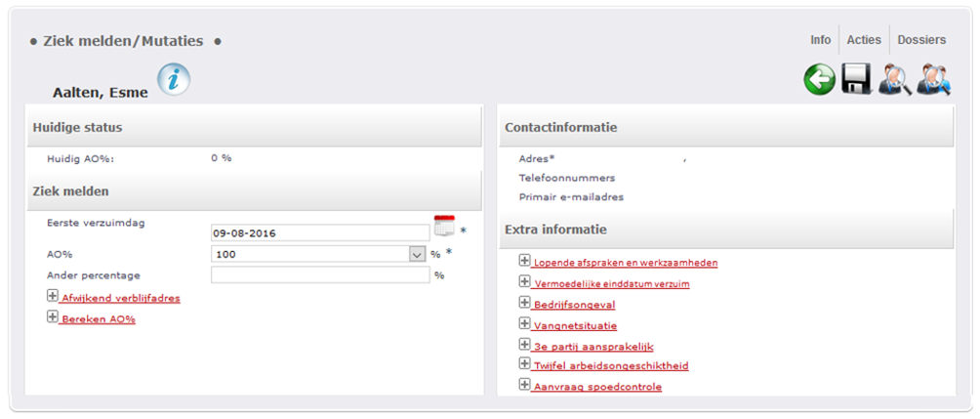The image size is (980, 419).
Task: Click the green back arrow icon
Action: pos(819,80)
